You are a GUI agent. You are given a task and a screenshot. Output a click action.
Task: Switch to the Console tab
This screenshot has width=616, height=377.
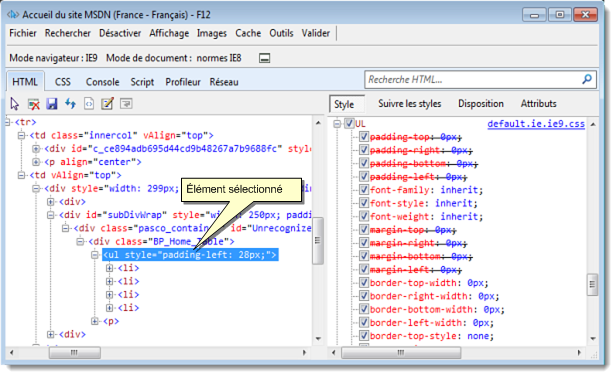pos(103,82)
